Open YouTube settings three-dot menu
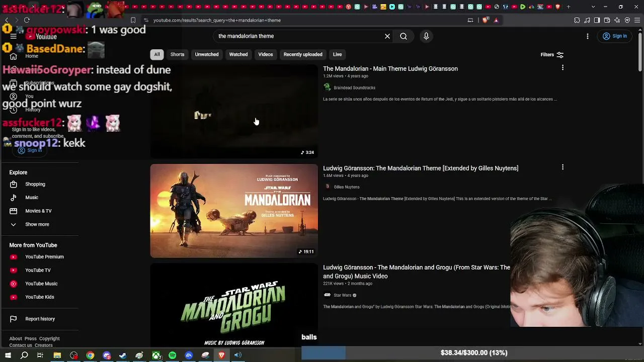This screenshot has height=362, width=644. pos(587,36)
